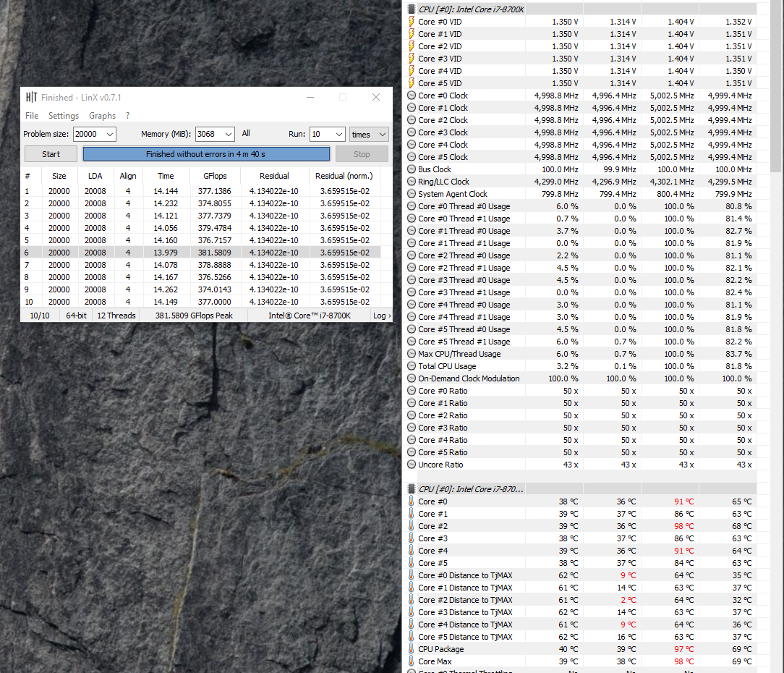This screenshot has width=784, height=673.
Task: Open the ? help menu in LinX
Action: (128, 116)
